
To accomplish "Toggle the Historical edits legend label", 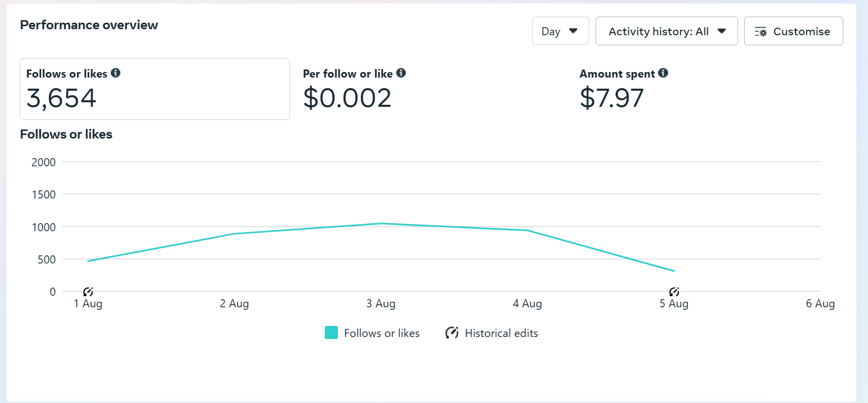I will click(x=501, y=333).
